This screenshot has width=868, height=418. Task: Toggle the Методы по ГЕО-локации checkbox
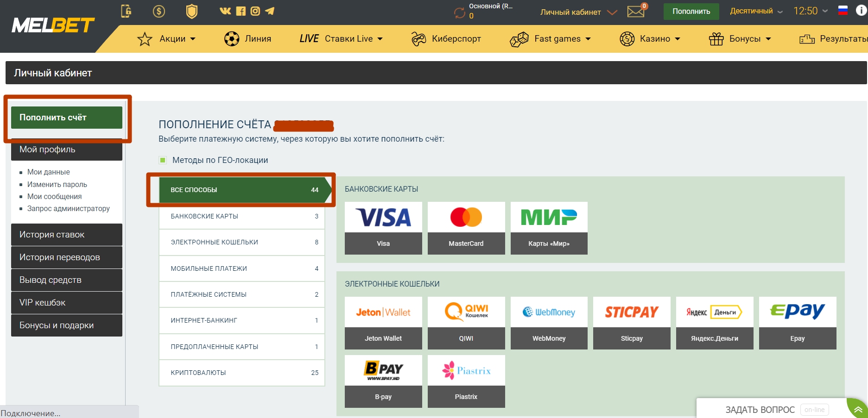[x=163, y=160]
